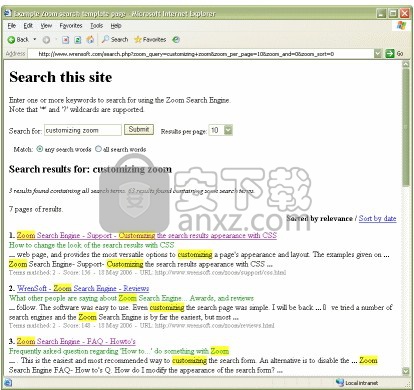Open the Back history dropdown arrow
Viewport: 414px width, 390px height.
[35, 39]
